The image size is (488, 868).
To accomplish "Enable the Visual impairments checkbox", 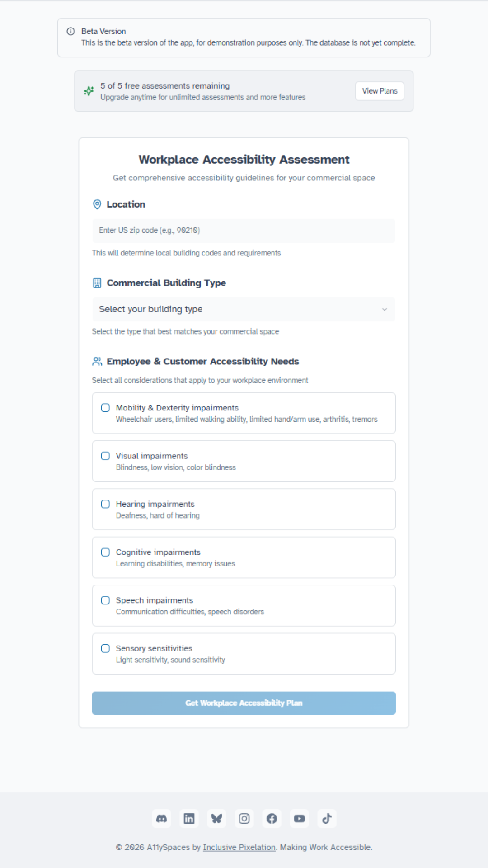I will click(x=105, y=456).
